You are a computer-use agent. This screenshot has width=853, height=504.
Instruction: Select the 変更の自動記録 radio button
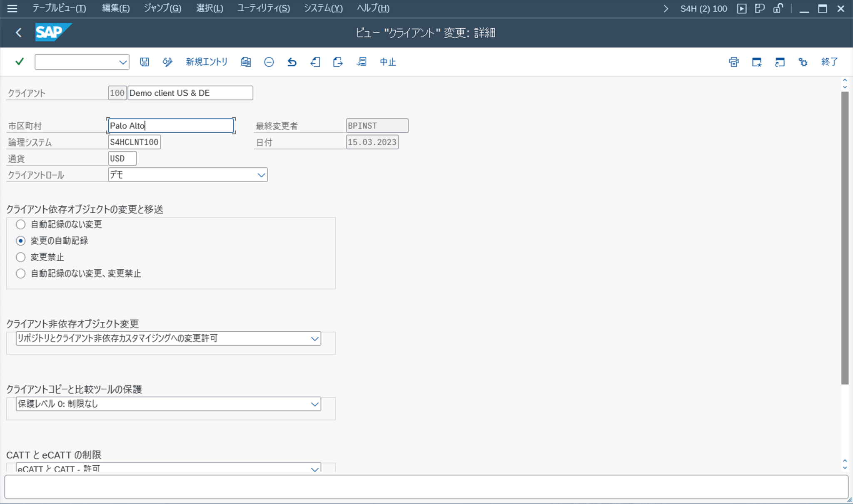[21, 241]
